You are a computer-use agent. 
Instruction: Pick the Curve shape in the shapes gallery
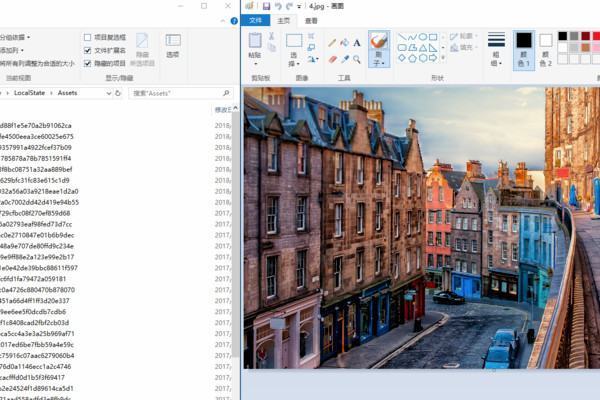[x=412, y=37]
